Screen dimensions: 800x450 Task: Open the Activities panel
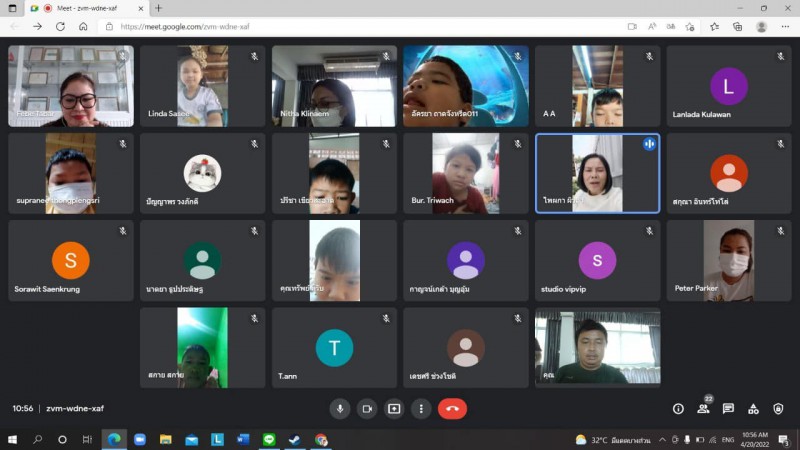pyautogui.click(x=753, y=409)
